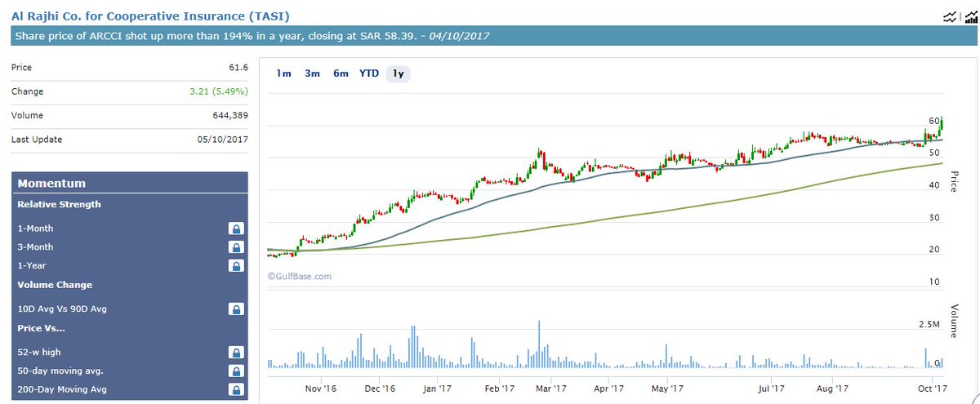Screen dimensions: 980x404
Task: Click the GulfBase.com copyright link
Action: 300,276
